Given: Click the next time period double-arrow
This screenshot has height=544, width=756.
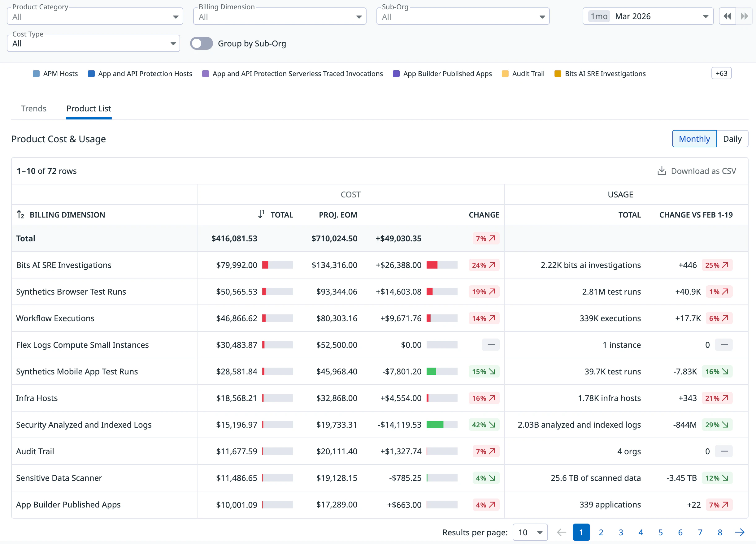Looking at the screenshot, I should [x=744, y=16].
